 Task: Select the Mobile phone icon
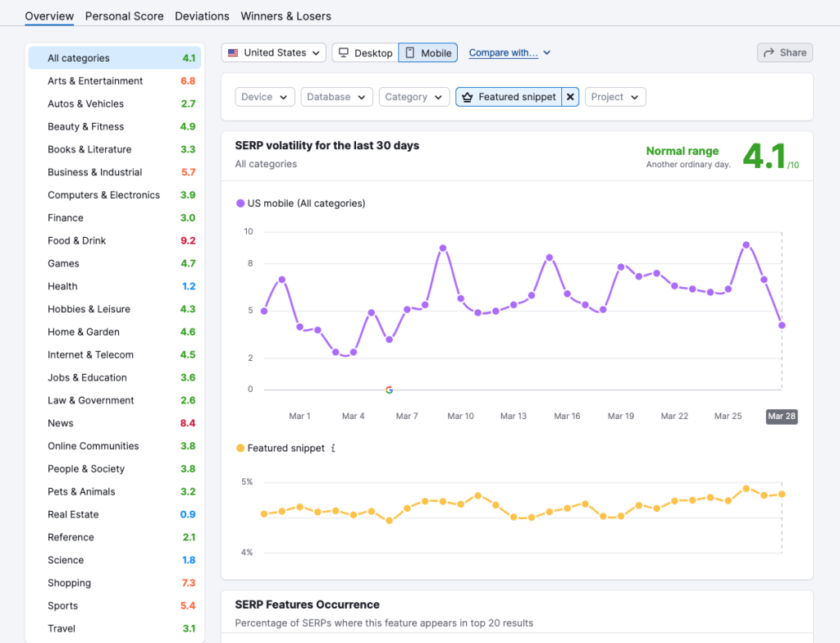coord(410,52)
